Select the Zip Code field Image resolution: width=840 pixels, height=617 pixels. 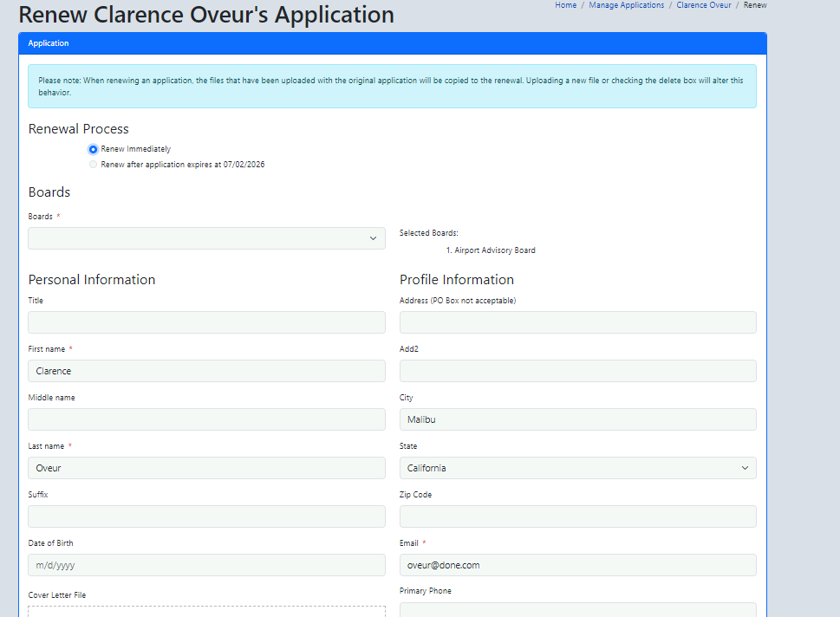click(x=577, y=516)
